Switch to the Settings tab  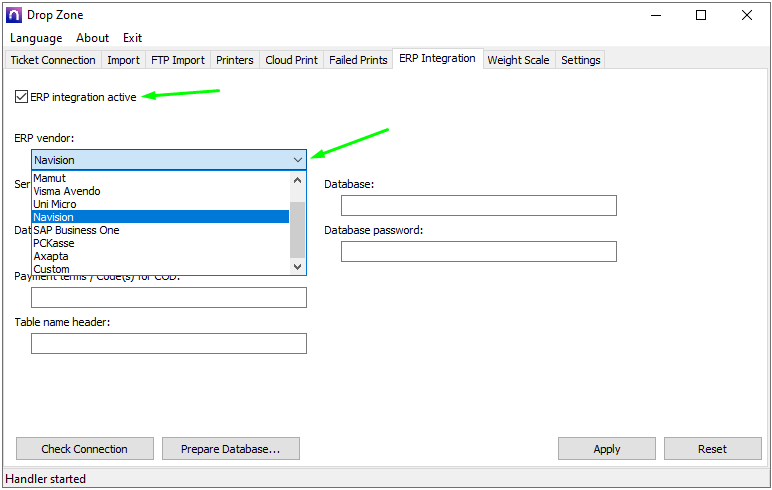[580, 60]
